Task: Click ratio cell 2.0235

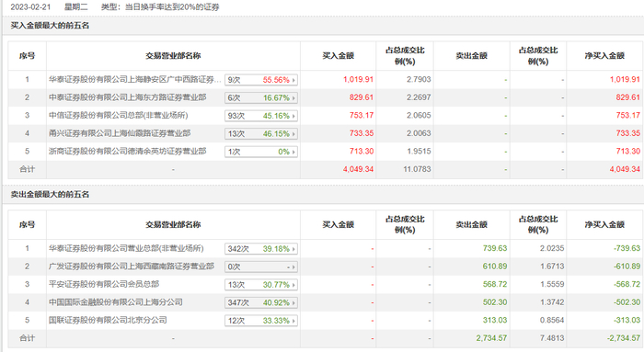Action: [552, 249]
